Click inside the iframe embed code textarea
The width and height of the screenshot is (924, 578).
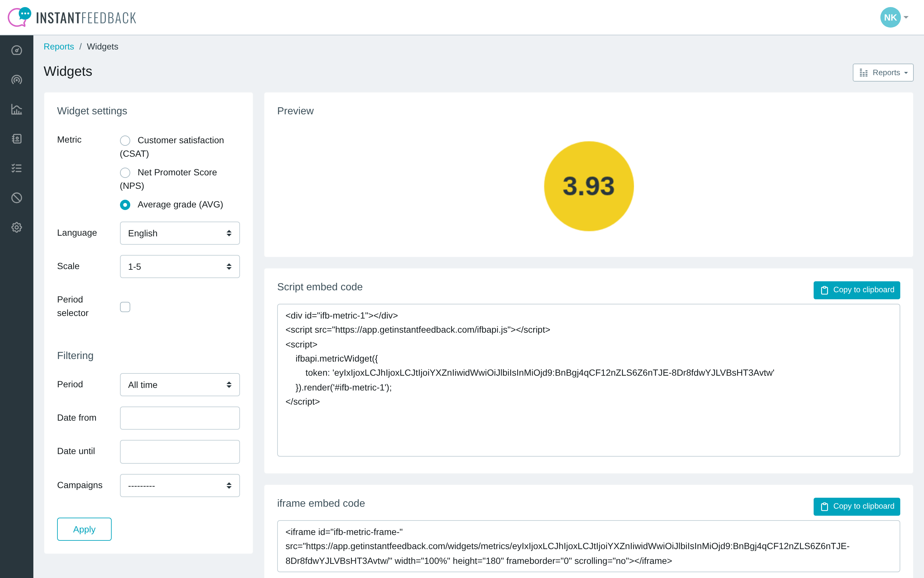point(588,546)
